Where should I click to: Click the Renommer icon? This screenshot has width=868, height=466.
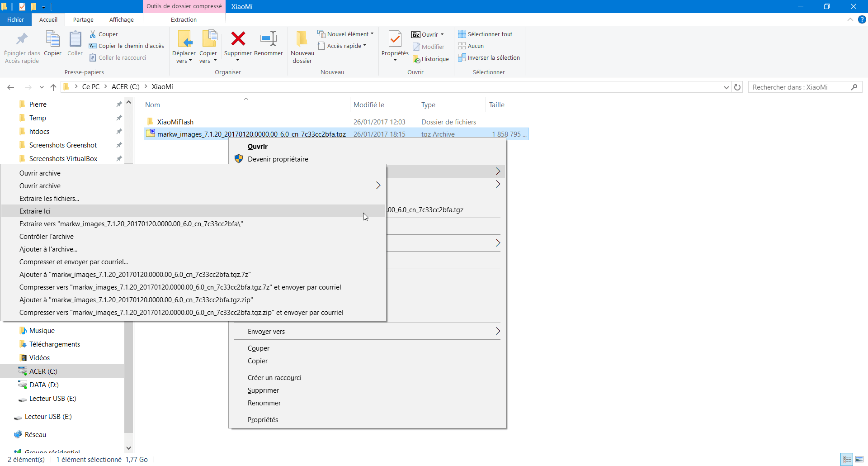click(x=269, y=39)
